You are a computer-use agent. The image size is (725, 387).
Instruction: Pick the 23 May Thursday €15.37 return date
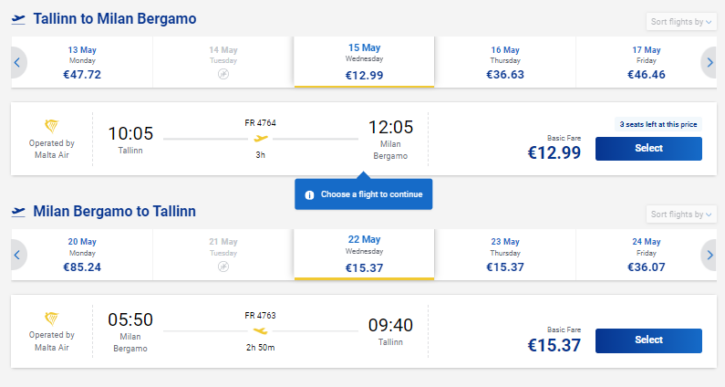coord(505,255)
